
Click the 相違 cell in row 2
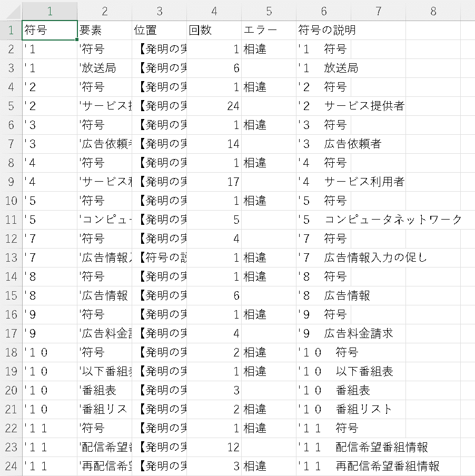(269, 49)
